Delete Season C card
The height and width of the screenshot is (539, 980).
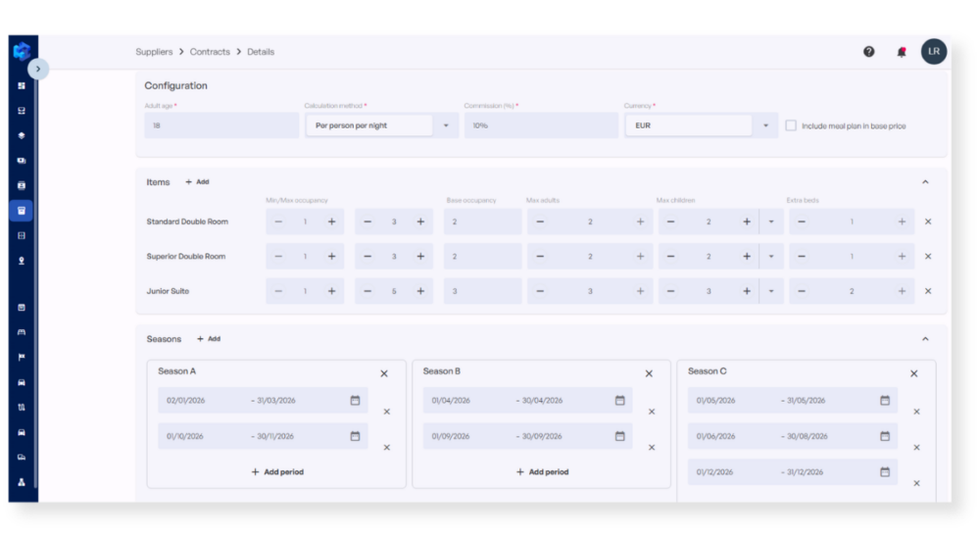click(913, 373)
